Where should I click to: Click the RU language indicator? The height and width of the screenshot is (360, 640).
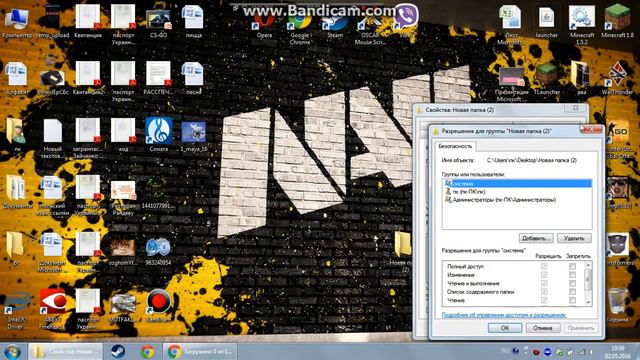click(x=505, y=351)
